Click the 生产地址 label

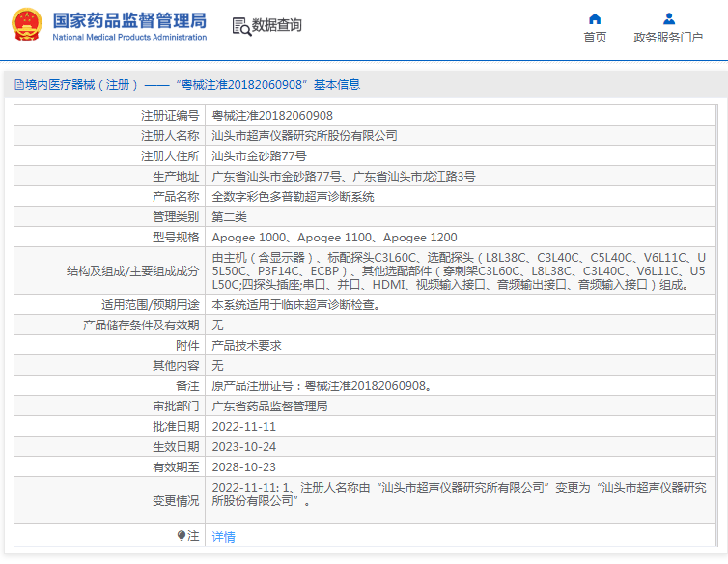176,177
